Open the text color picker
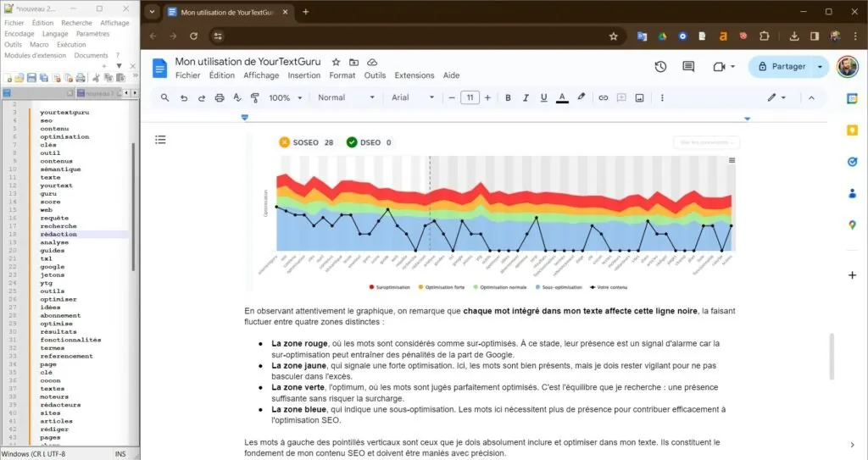 pyautogui.click(x=562, y=98)
